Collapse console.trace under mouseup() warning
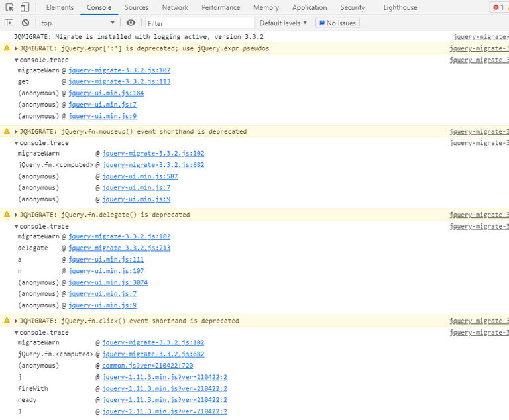 tap(16, 143)
